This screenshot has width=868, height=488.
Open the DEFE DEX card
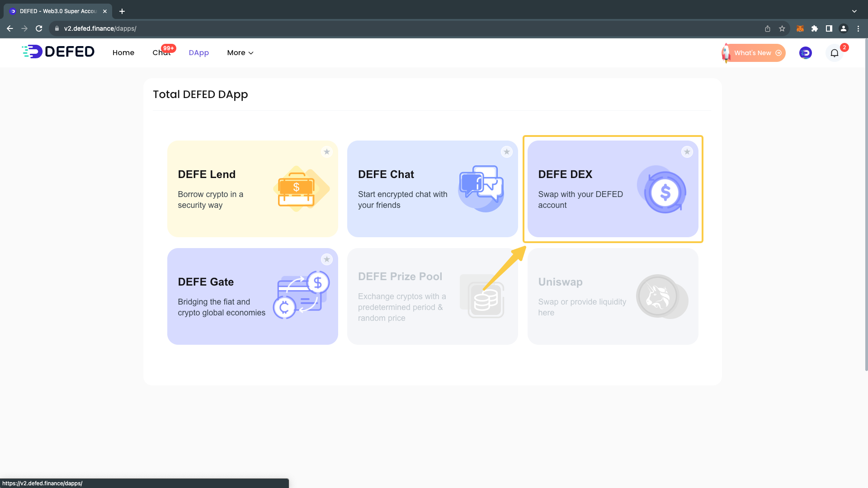[x=612, y=189]
